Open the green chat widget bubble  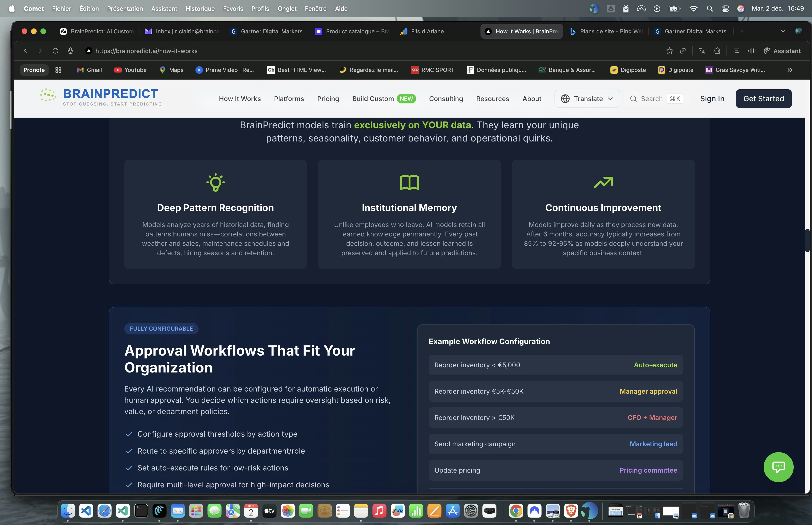tap(778, 467)
